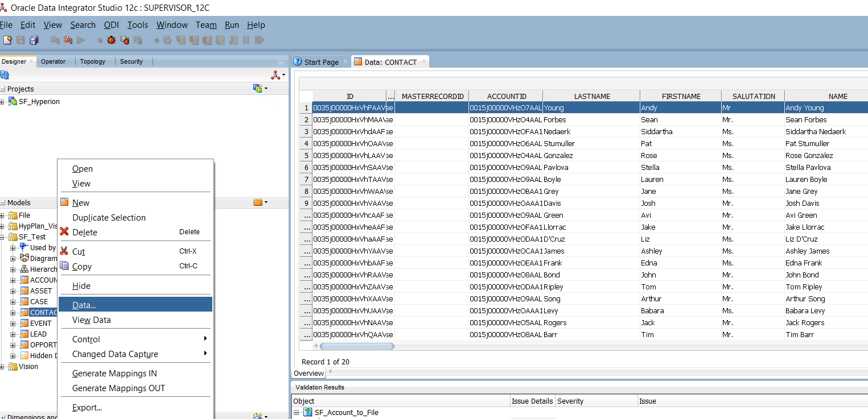Open the File menu
Viewport: 868px width, 419px height.
pyautogui.click(x=6, y=25)
